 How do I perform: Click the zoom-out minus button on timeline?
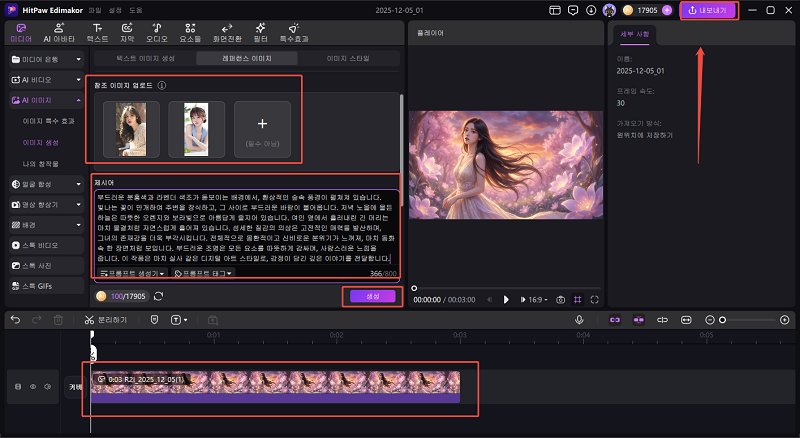(710, 320)
